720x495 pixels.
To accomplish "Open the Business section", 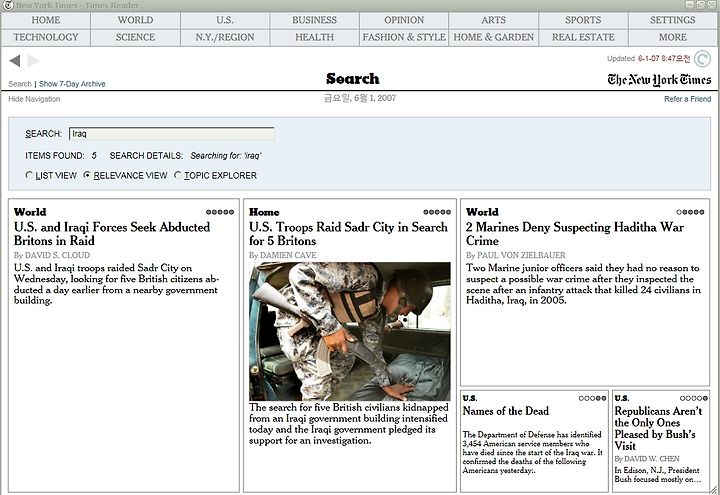I will click(315, 20).
